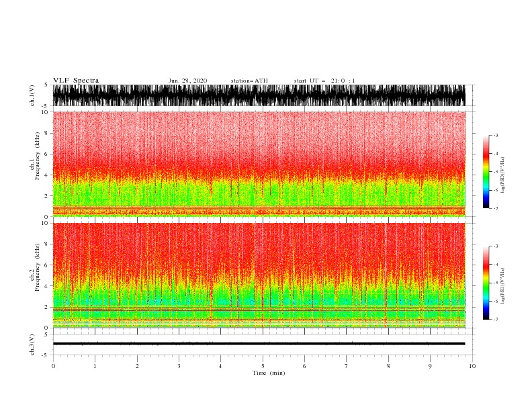The width and height of the screenshot is (532, 411).
Task: Click time-axis tick label "8"
Action: point(388,366)
